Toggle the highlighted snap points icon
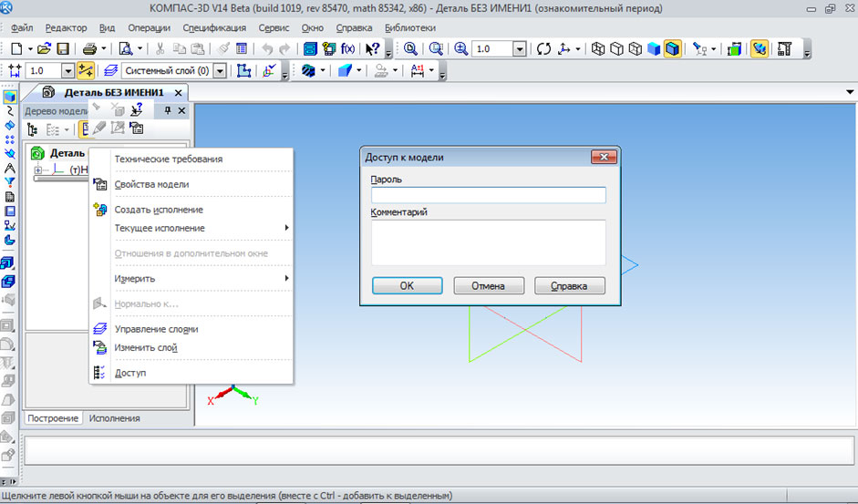This screenshot has height=504, width=858. click(x=86, y=70)
